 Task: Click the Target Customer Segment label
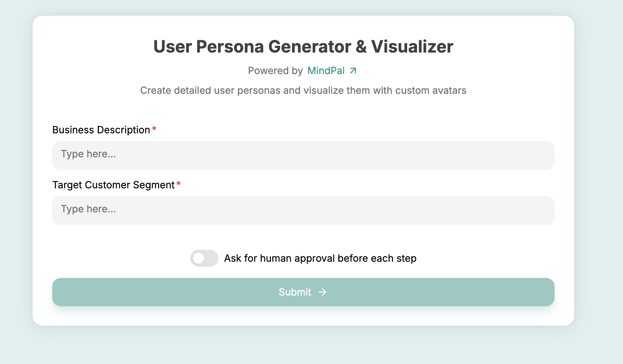pos(113,185)
